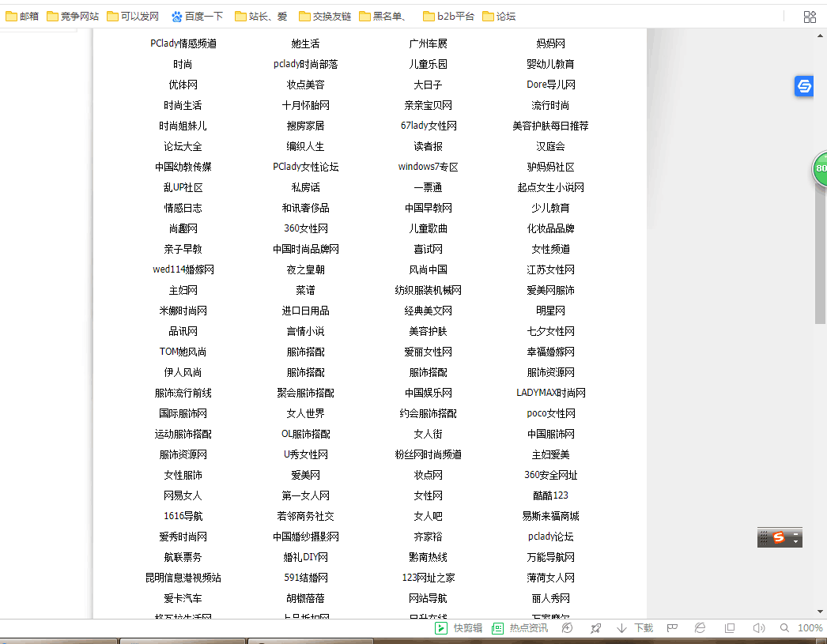Click the scrollbar up arrow

coord(820,36)
